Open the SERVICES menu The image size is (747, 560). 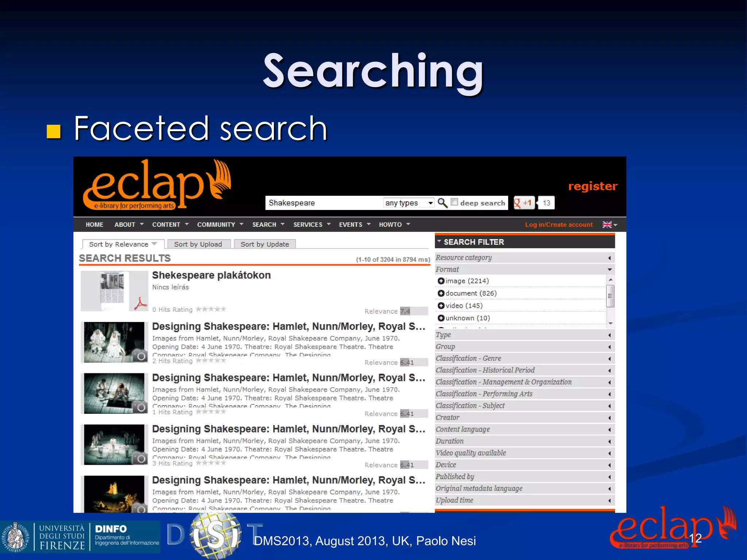tap(312, 225)
